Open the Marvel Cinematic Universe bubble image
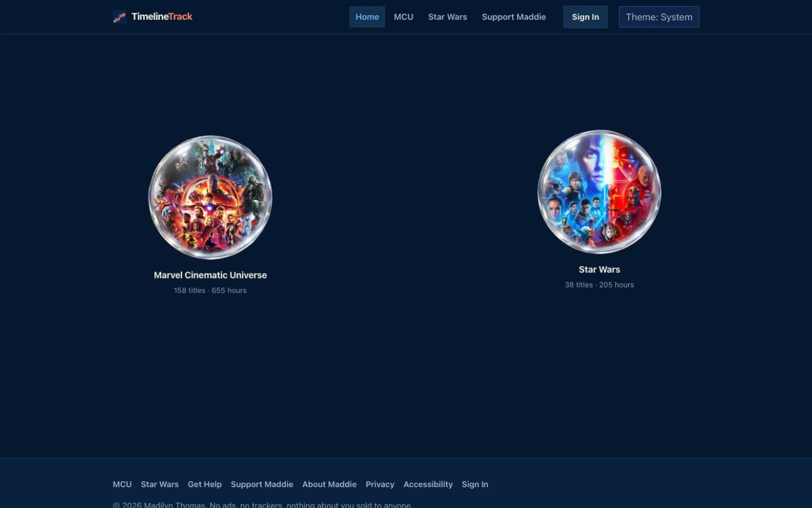812x508 pixels. coord(211,197)
